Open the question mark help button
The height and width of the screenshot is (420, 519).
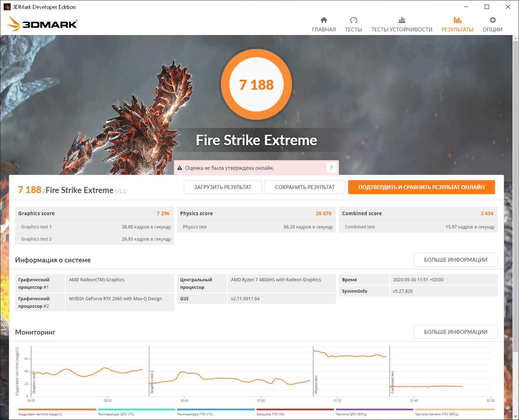332,168
